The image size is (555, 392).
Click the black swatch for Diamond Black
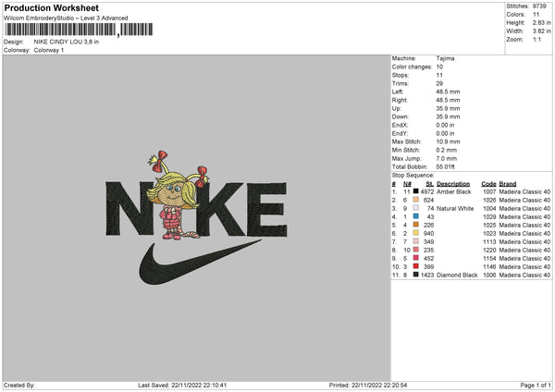tap(415, 275)
